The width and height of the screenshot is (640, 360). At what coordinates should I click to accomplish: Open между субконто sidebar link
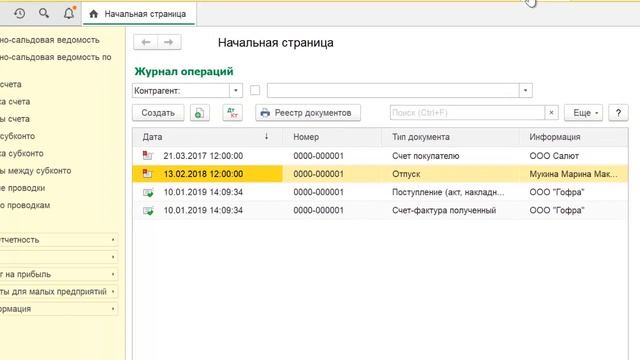[x=36, y=171]
